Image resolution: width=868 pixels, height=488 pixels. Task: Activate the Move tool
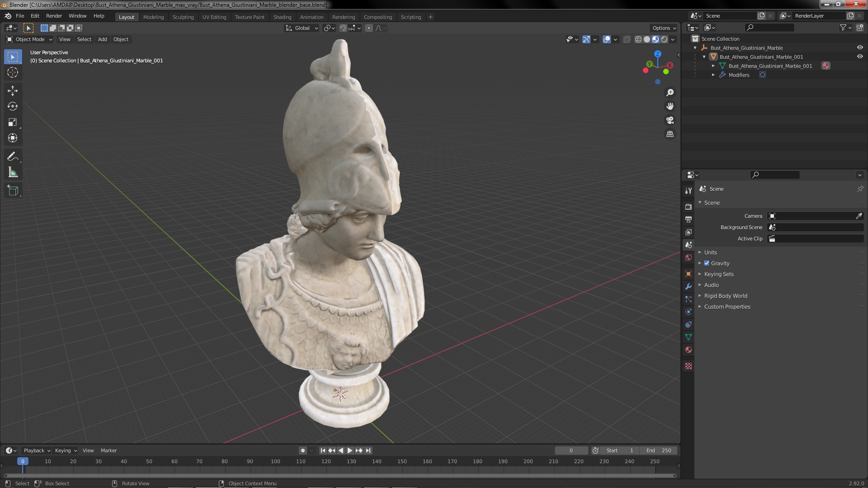pyautogui.click(x=13, y=91)
